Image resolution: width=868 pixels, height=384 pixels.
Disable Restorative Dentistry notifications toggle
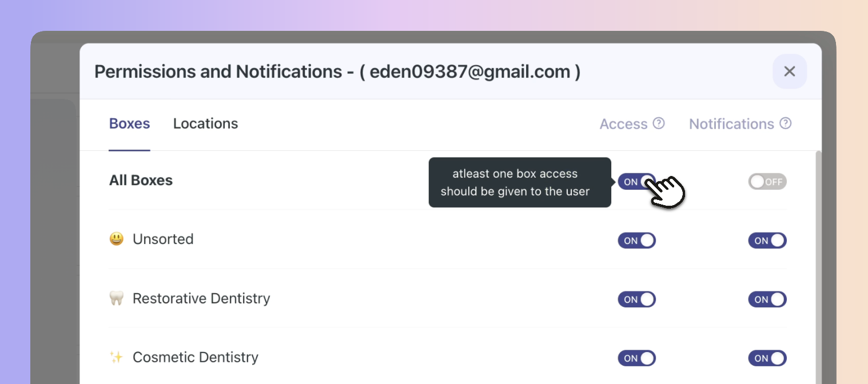(767, 299)
